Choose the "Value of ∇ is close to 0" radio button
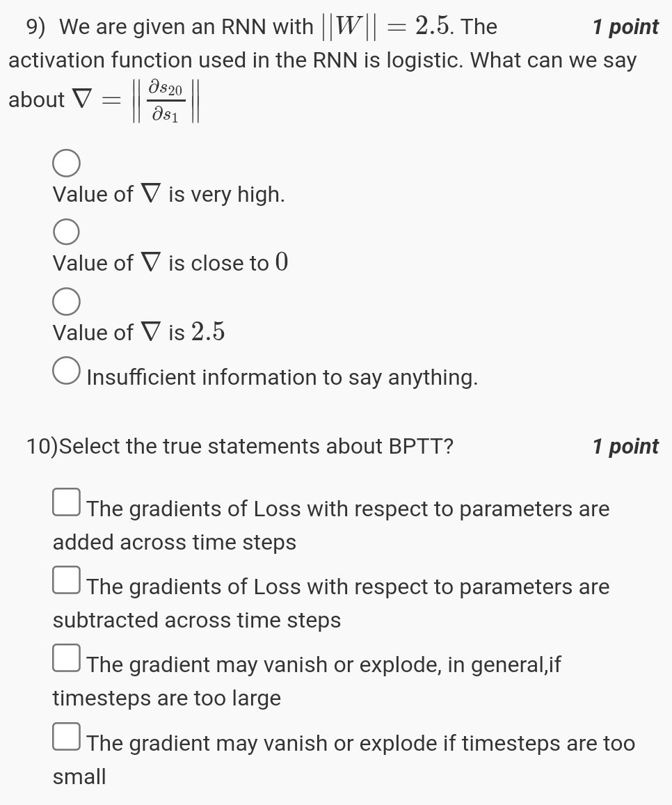The width and height of the screenshot is (672, 805). coord(65,233)
